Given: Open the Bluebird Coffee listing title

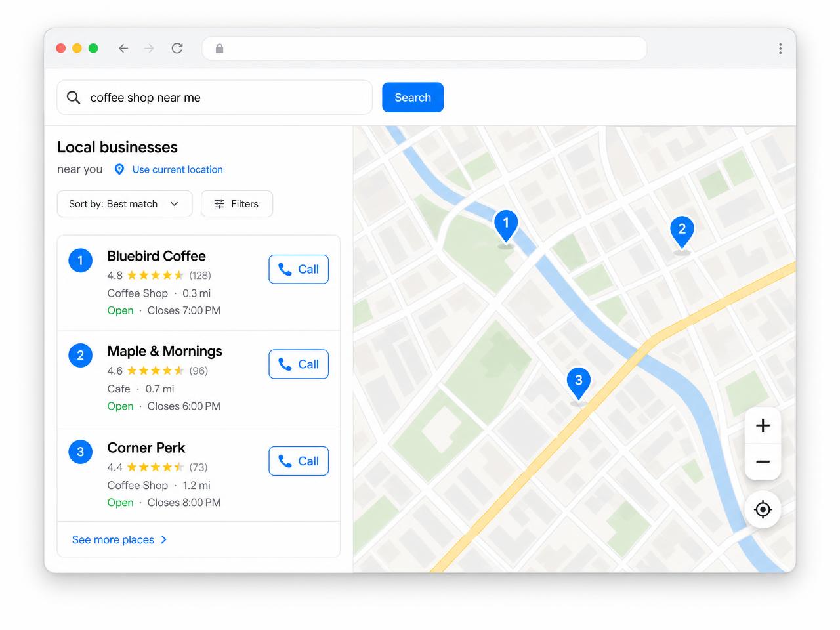Looking at the screenshot, I should [157, 256].
